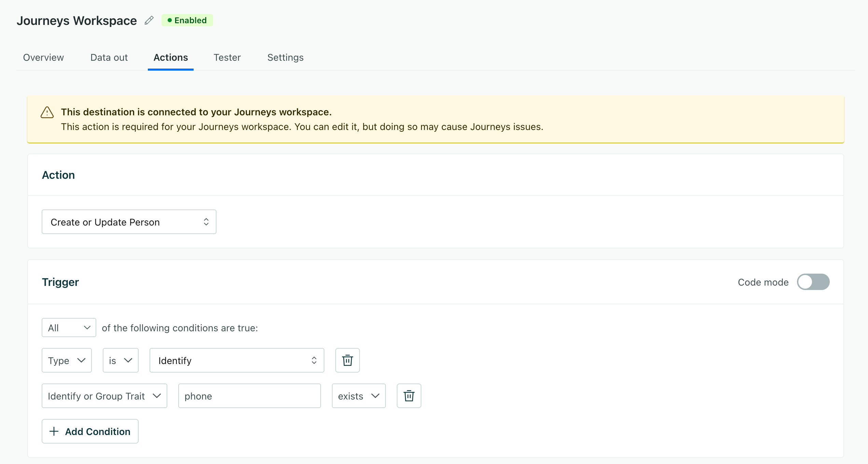This screenshot has width=868, height=464.
Task: Open the Type field dropdown
Action: click(67, 360)
